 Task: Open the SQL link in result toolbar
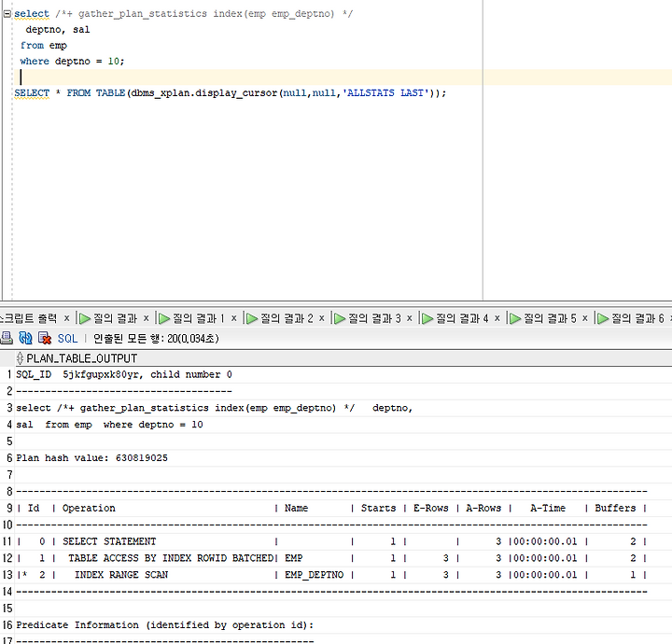67,339
